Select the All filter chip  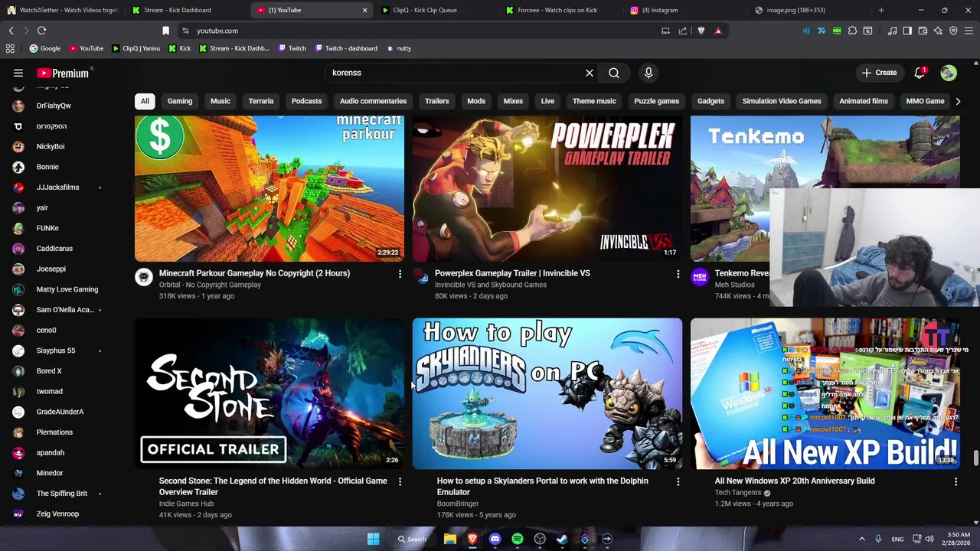coord(145,101)
